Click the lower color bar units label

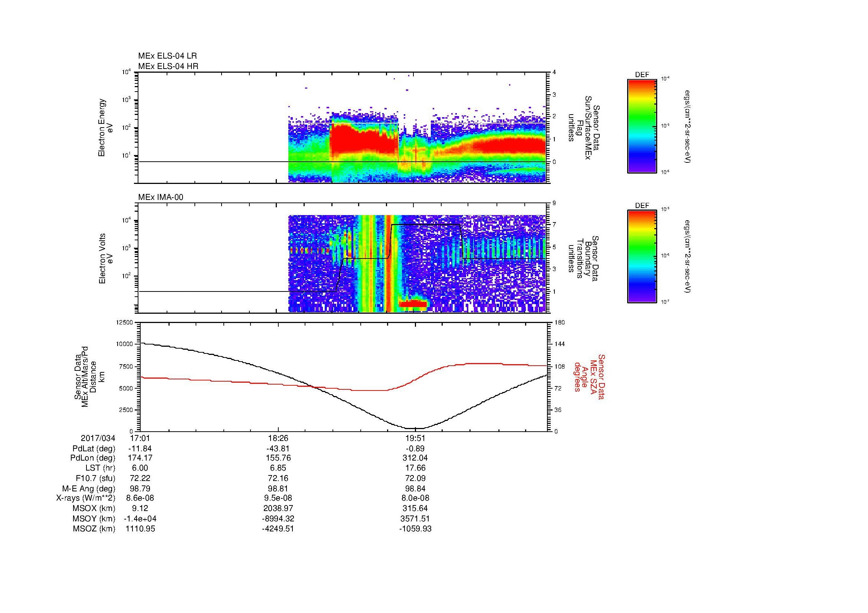coord(688,257)
